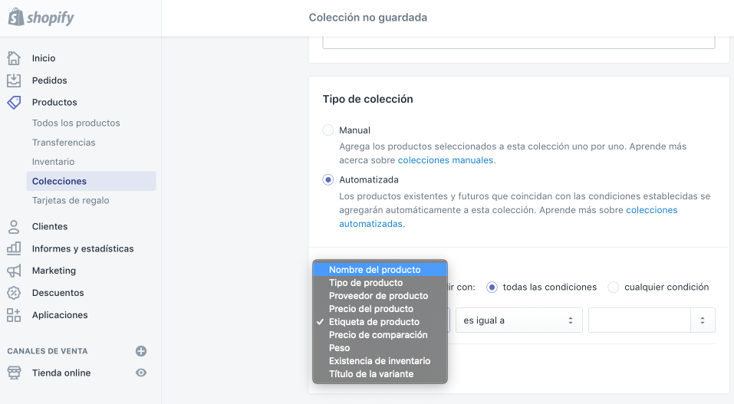Click the Descuentos badge icon
This screenshot has height=404, width=734.
[x=14, y=293]
